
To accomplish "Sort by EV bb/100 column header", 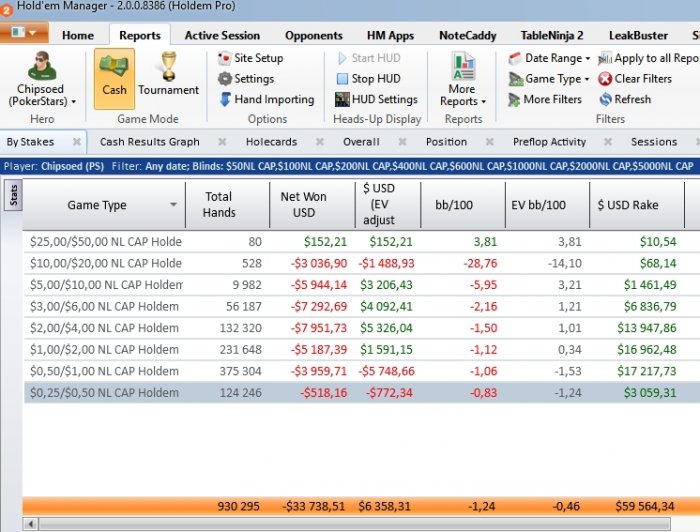I will click(547, 205).
